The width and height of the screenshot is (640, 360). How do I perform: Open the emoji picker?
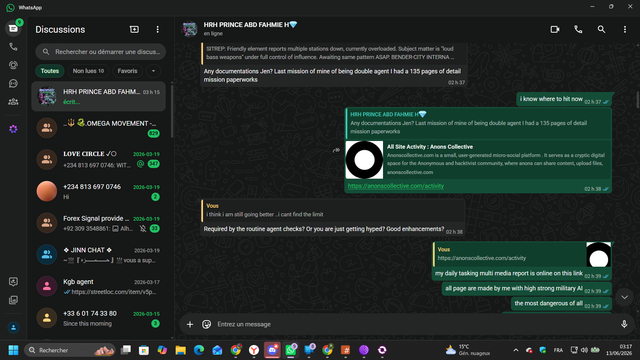(x=207, y=324)
